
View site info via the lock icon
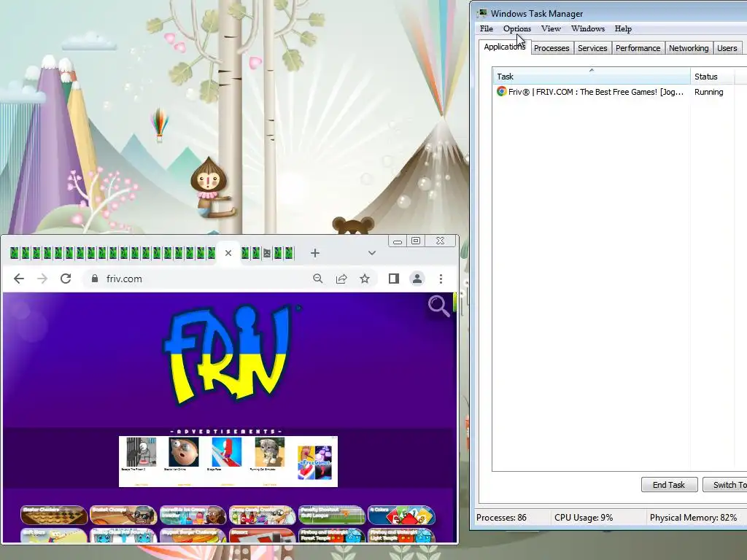pyautogui.click(x=94, y=279)
